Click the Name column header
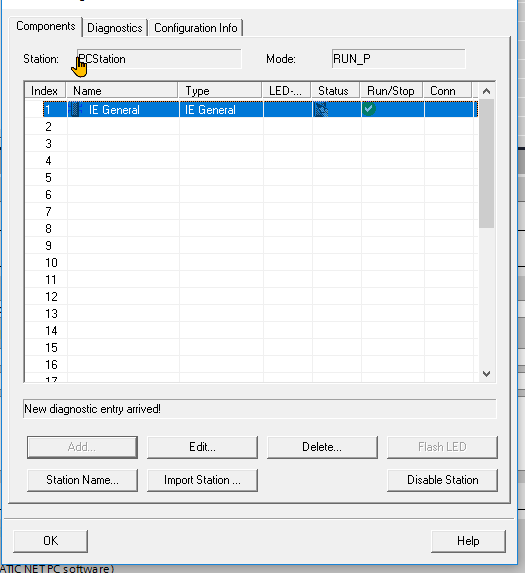The image size is (525, 573). point(122,91)
